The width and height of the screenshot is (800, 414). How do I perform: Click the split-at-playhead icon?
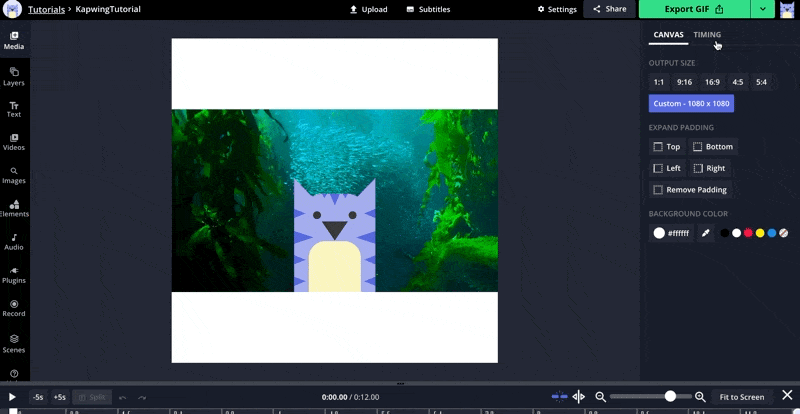click(579, 397)
